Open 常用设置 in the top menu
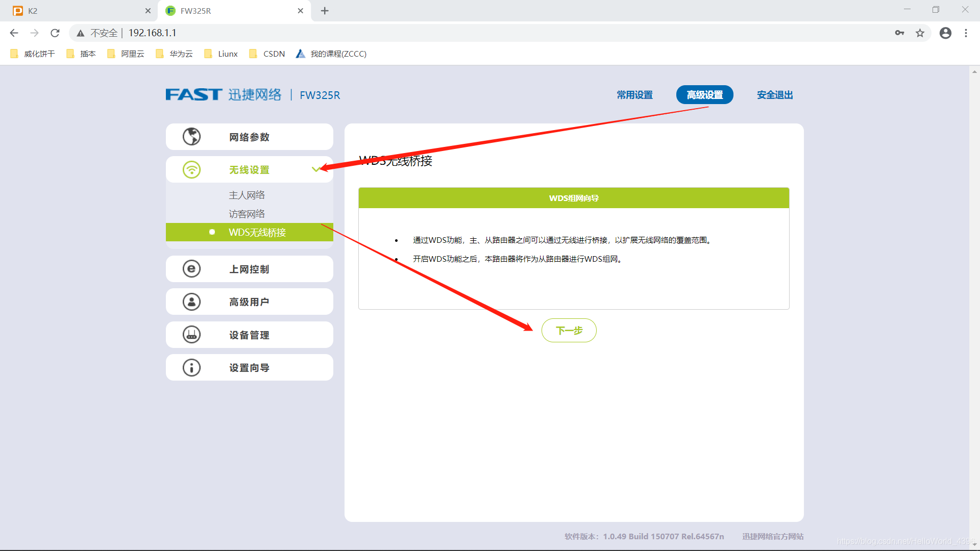 coord(634,95)
